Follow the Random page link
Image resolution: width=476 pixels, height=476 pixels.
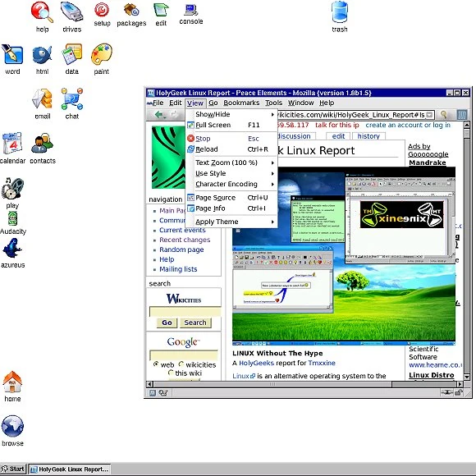tap(181, 249)
